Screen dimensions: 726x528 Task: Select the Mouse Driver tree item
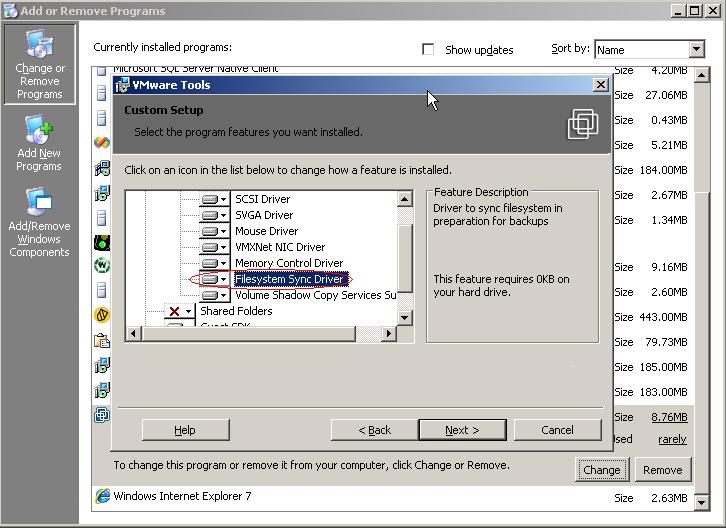pyautogui.click(x=267, y=231)
